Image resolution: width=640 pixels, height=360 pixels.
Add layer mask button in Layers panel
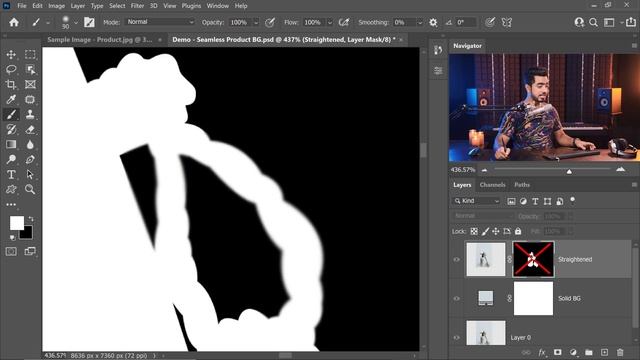pos(558,352)
